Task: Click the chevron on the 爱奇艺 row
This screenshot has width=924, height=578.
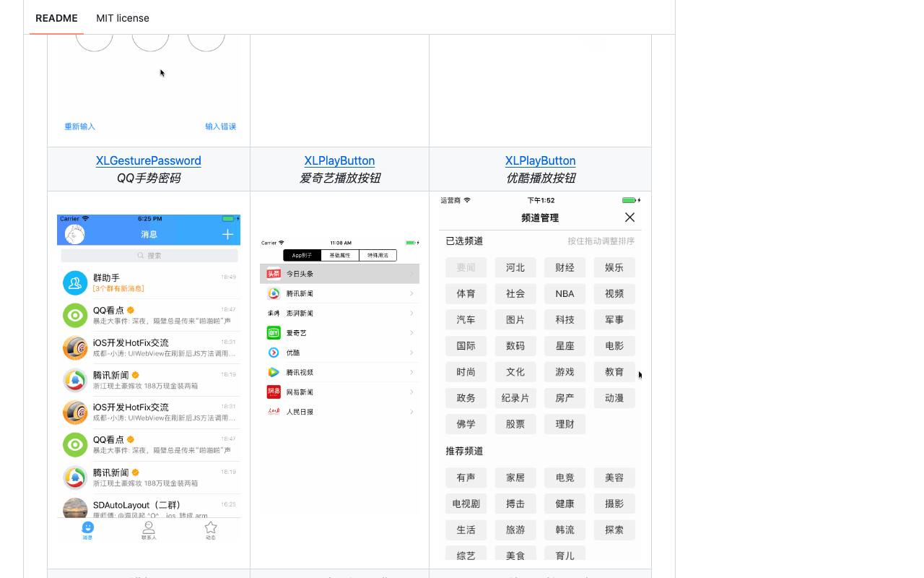Action: 411,333
